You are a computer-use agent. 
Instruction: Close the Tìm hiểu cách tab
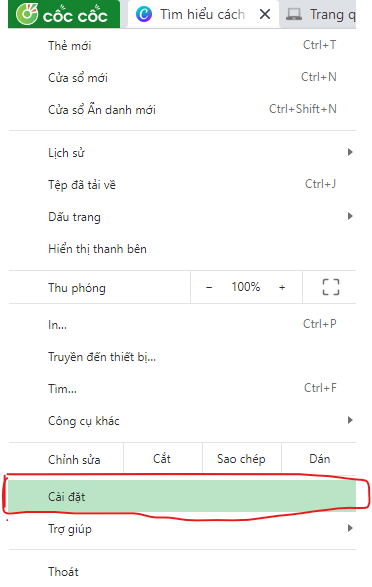point(265,15)
